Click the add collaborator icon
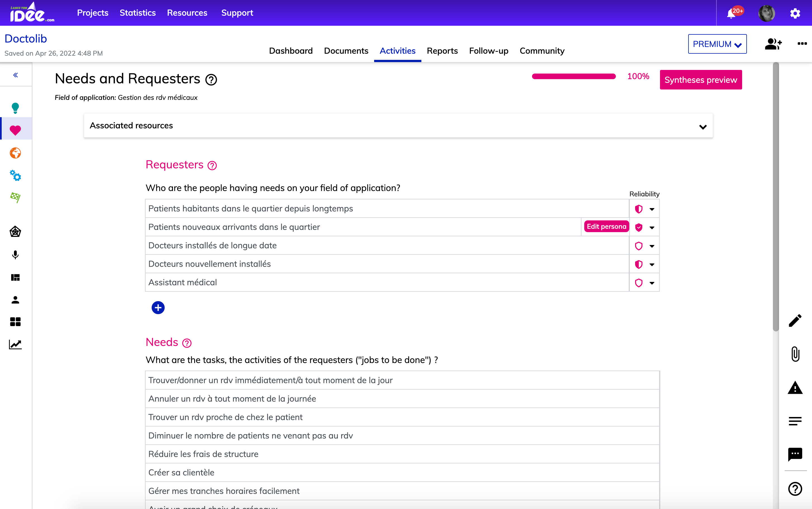812x509 pixels. pos(773,44)
